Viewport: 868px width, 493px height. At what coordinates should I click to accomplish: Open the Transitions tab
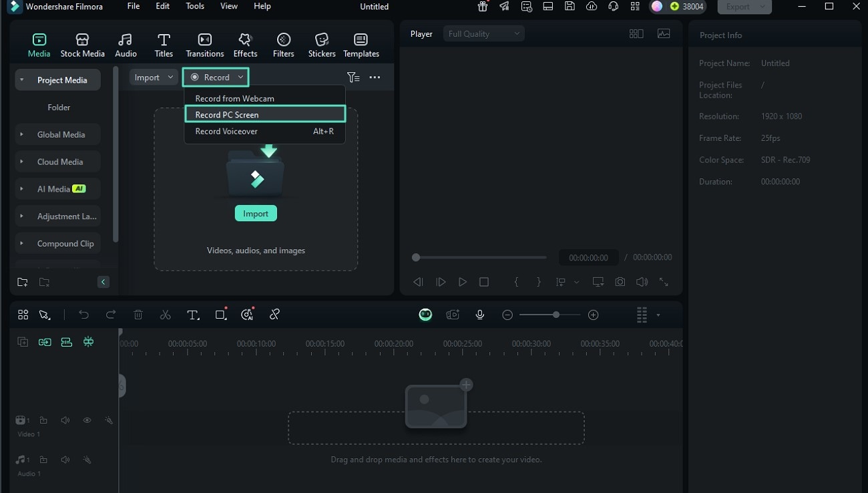point(205,45)
